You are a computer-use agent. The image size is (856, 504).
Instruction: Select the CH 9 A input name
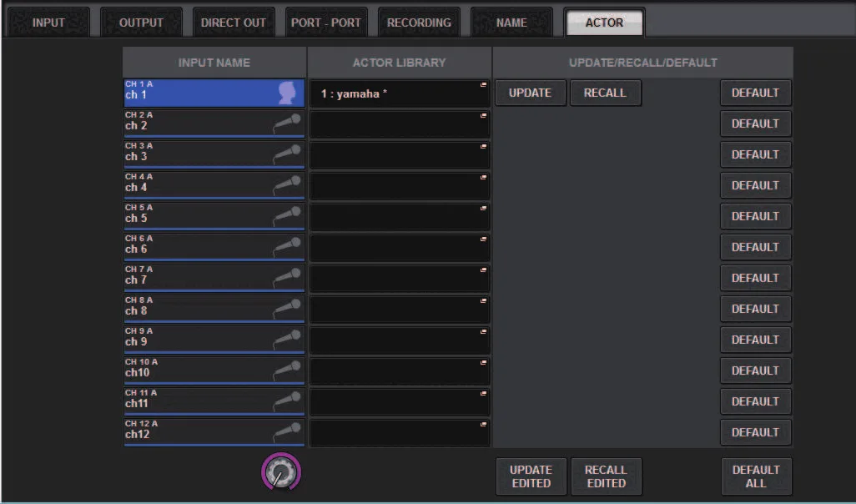214,340
